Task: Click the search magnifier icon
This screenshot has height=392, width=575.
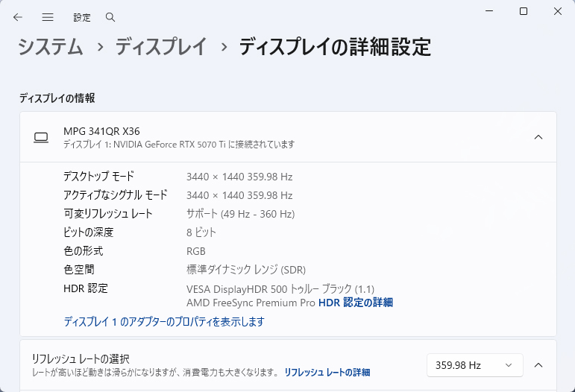Action: tap(110, 17)
